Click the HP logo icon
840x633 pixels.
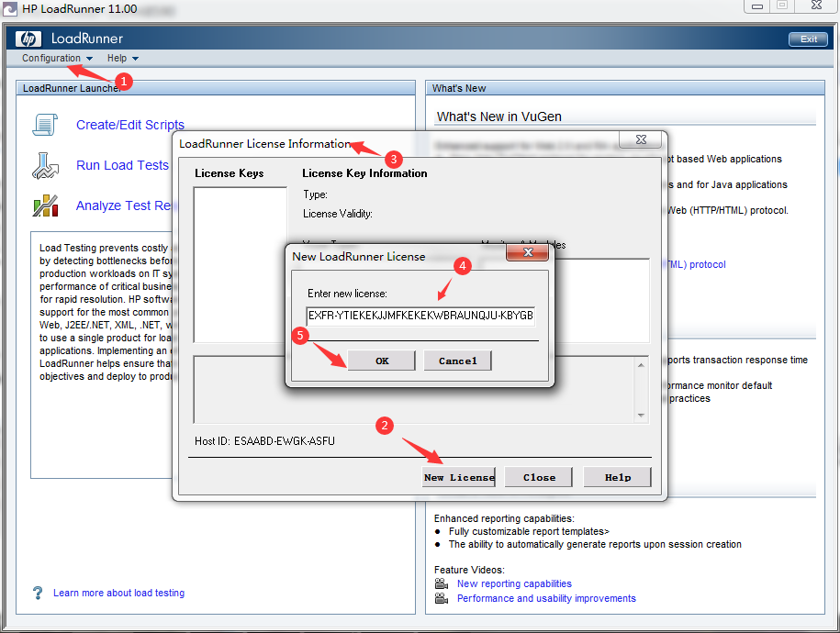pyautogui.click(x=28, y=39)
